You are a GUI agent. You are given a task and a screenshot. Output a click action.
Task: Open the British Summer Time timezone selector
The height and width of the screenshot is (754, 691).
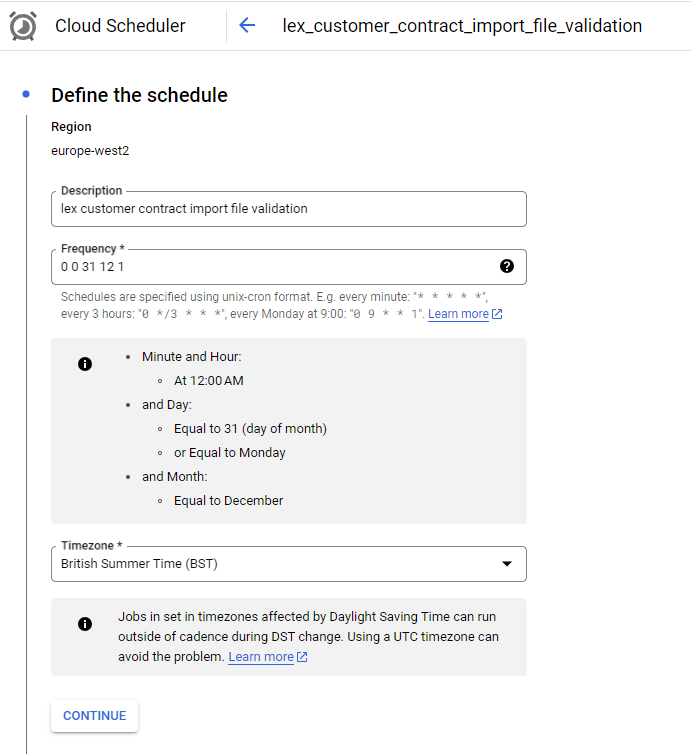pos(289,564)
